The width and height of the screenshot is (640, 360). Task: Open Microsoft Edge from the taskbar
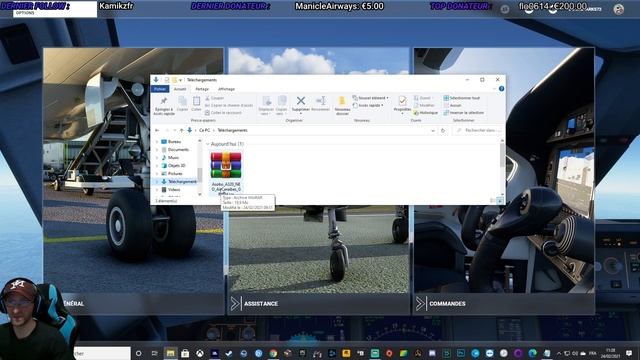click(x=533, y=353)
